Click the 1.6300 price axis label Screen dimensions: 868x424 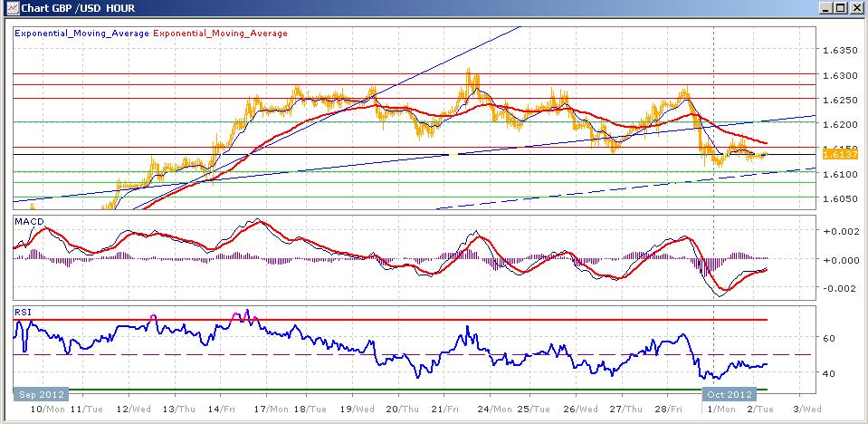click(839, 75)
